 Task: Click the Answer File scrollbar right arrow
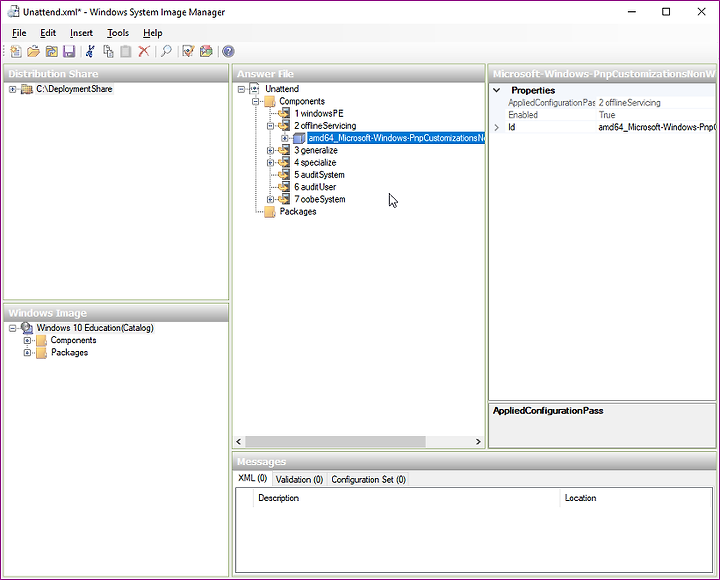[478, 441]
